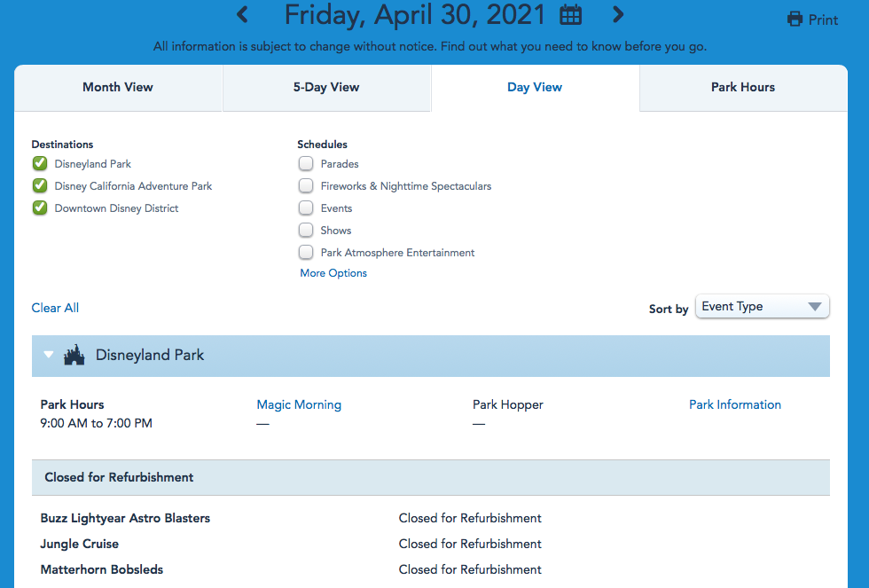Expand More Options under Schedules

click(x=333, y=273)
